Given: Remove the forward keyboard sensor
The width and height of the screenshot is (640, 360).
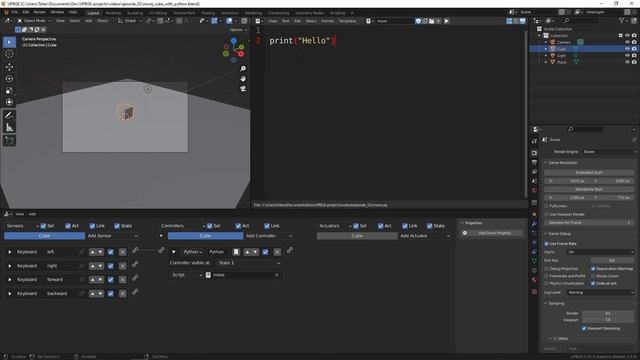Looking at the screenshot, I should [122, 280].
